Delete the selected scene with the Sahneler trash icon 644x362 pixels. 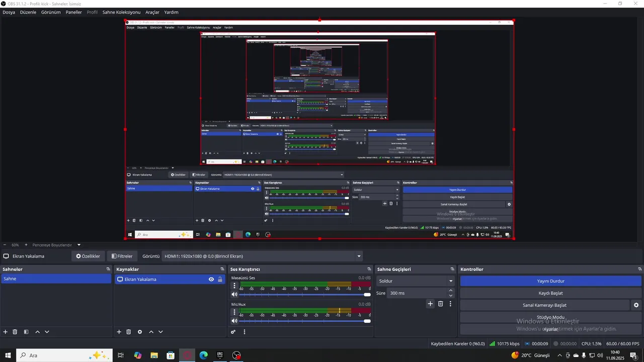point(15,332)
